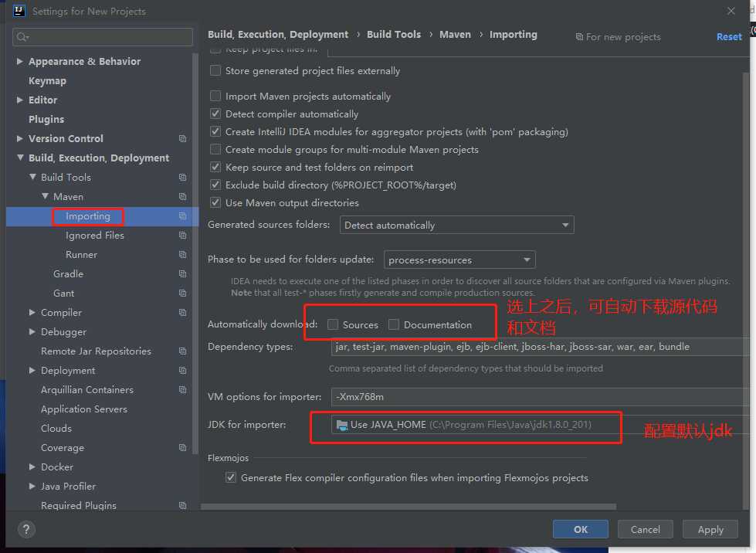Uncheck Use Maven output directories
Image resolution: width=756 pixels, height=553 pixels.
[x=215, y=202]
